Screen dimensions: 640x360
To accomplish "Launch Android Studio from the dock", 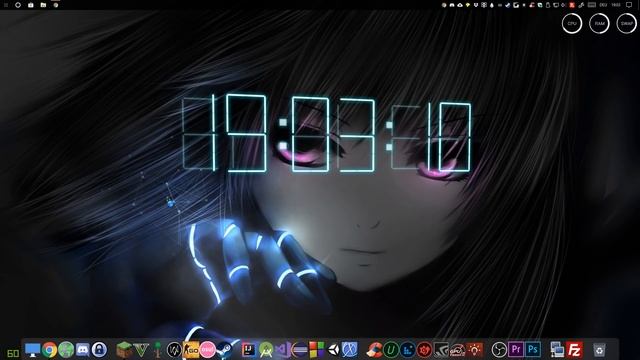I will click(x=266, y=350).
